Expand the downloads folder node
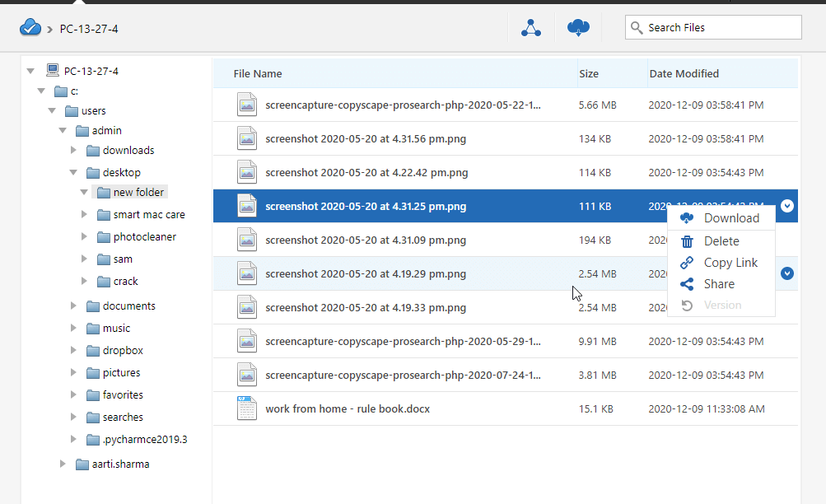The image size is (826, 504). pos(73,150)
